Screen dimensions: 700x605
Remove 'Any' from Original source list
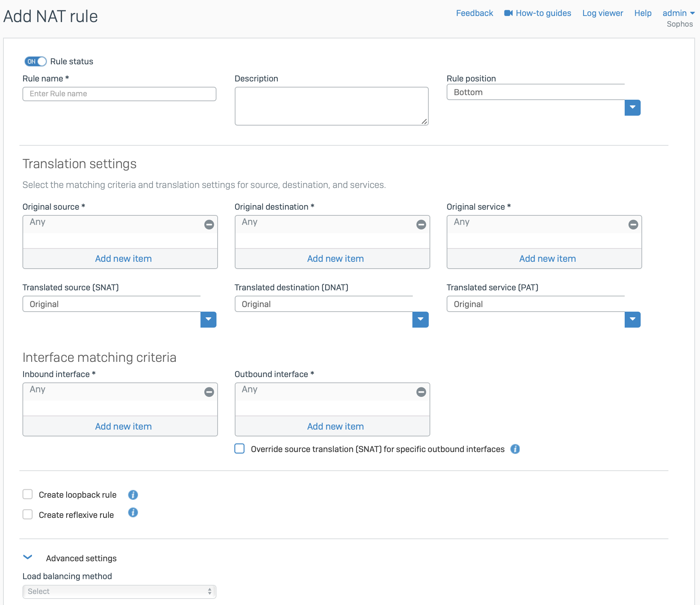209,224
